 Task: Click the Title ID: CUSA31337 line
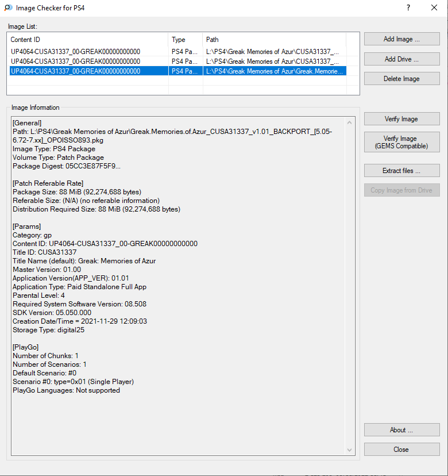tap(45, 252)
